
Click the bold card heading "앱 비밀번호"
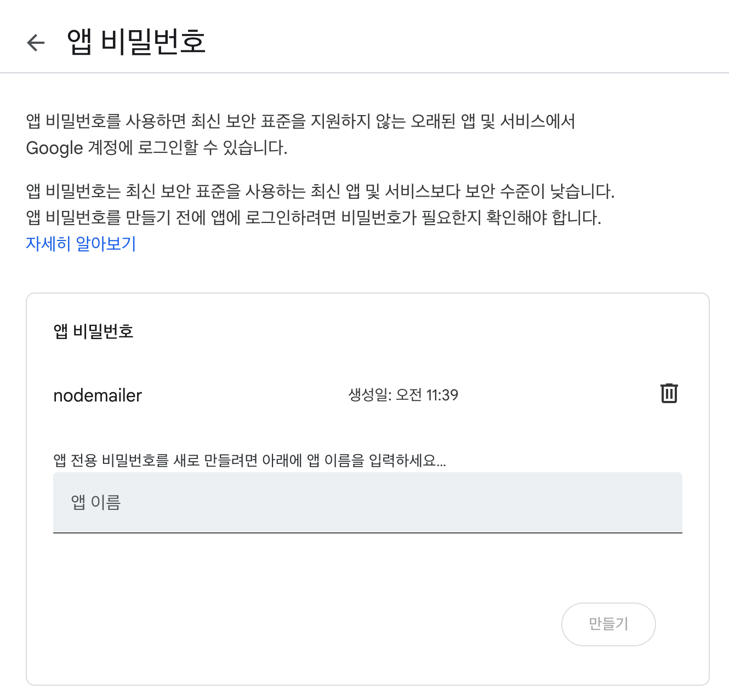pos(93,331)
